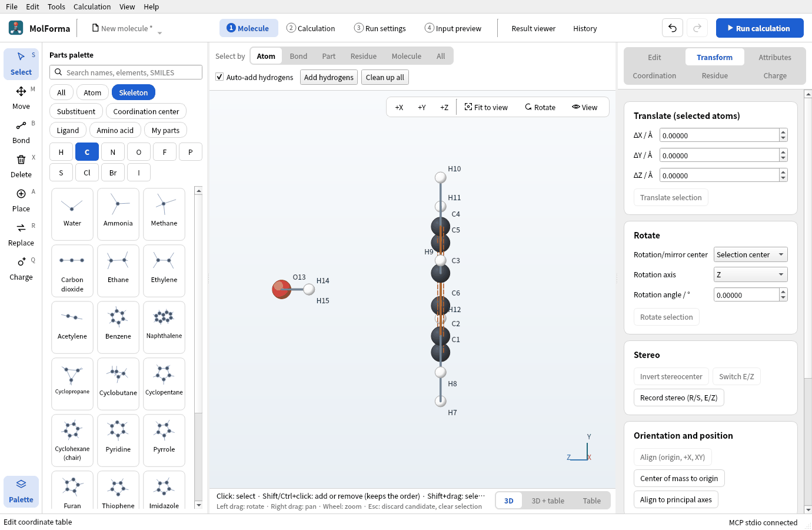Click Center of mass to origin

(679, 478)
